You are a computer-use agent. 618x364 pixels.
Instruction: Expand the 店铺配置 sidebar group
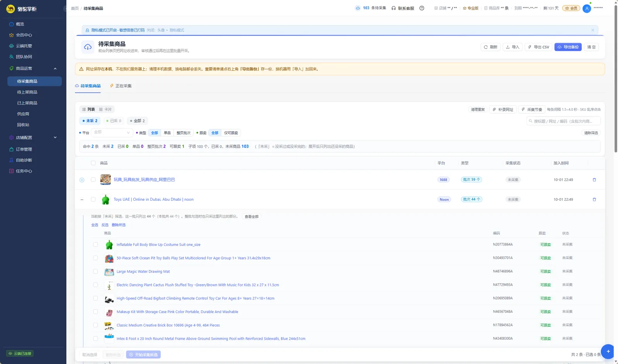click(x=55, y=137)
